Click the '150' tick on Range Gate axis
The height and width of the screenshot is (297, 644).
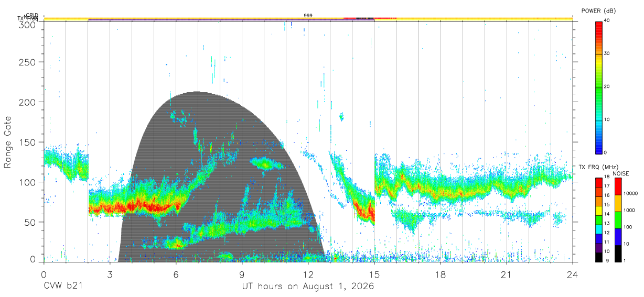pos(26,142)
